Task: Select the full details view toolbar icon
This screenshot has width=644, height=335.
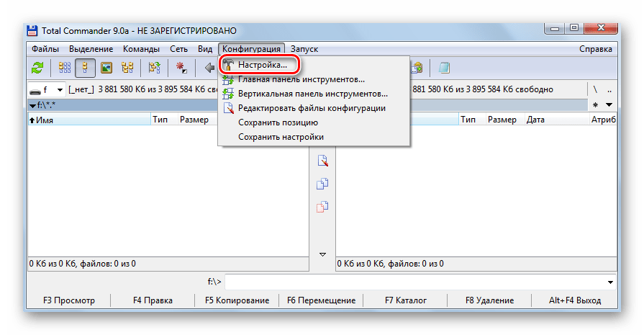Action: pyautogui.click(x=85, y=68)
